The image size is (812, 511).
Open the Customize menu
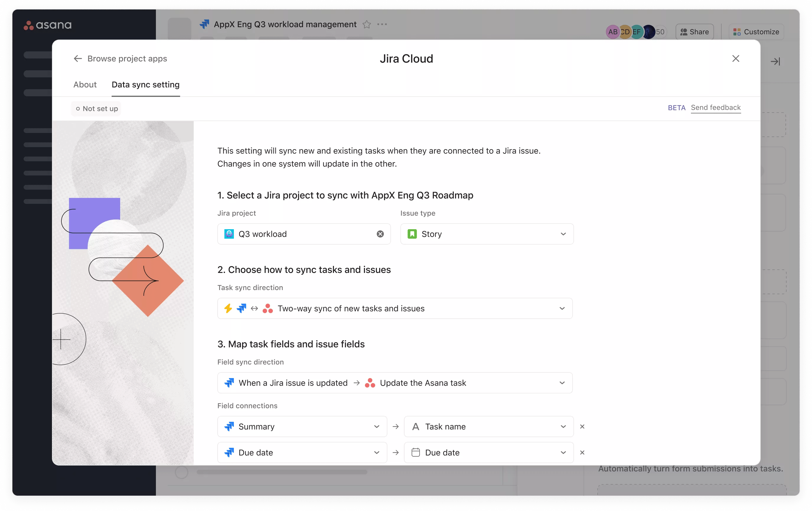tap(756, 32)
